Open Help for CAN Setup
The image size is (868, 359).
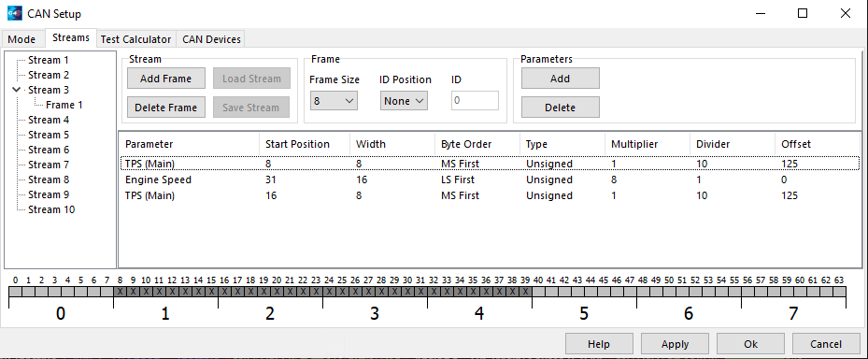tap(599, 344)
